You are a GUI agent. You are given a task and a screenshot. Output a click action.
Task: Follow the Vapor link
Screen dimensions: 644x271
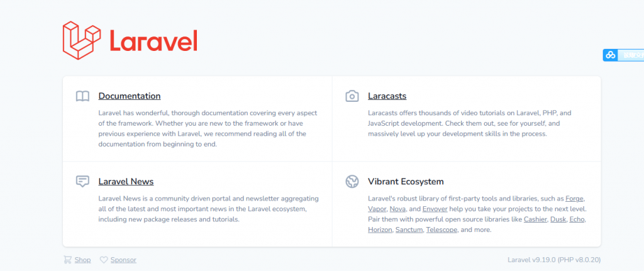tap(377, 209)
